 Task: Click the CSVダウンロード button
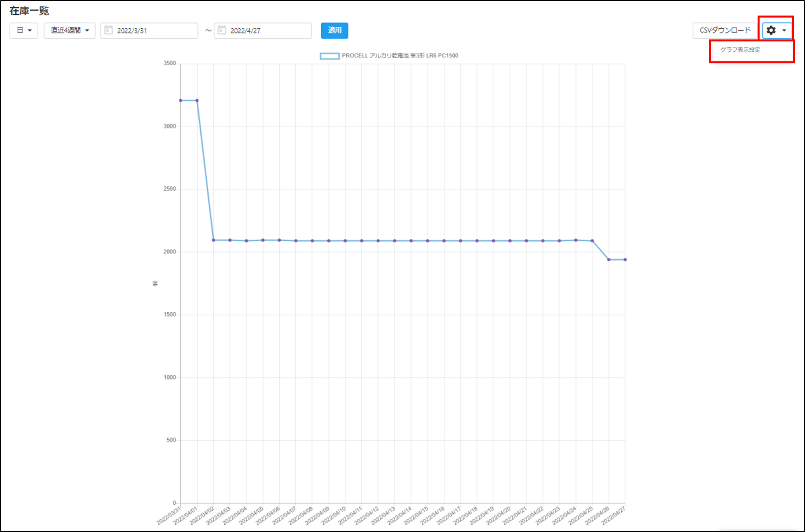725,30
